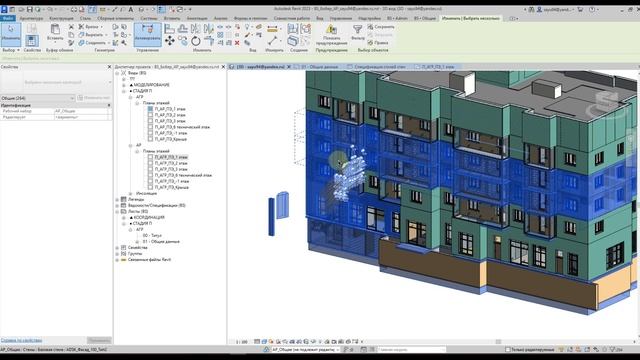The width and height of the screenshot is (640, 360).
Task: Close the Свойства properties palette
Action: 109,67
